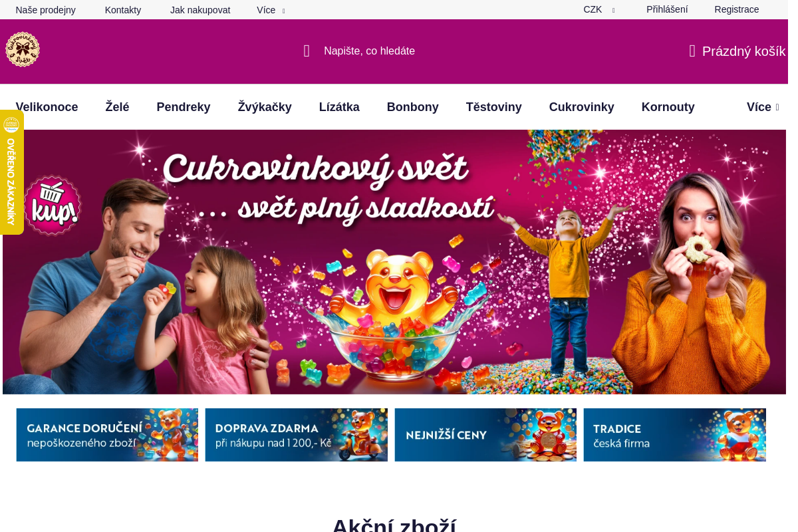The width and height of the screenshot is (798, 532).
Task: Click the 'Garance doručení' banner
Action: 107,435
